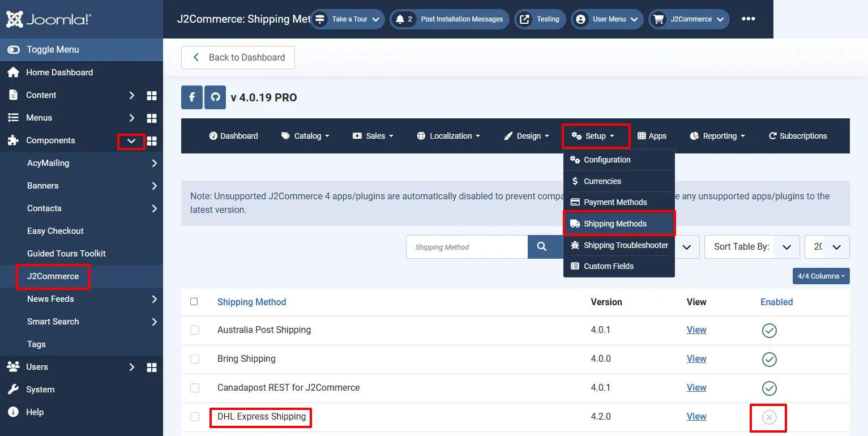Open the GitHub icon button
The width and height of the screenshot is (868, 436).
coord(215,97)
